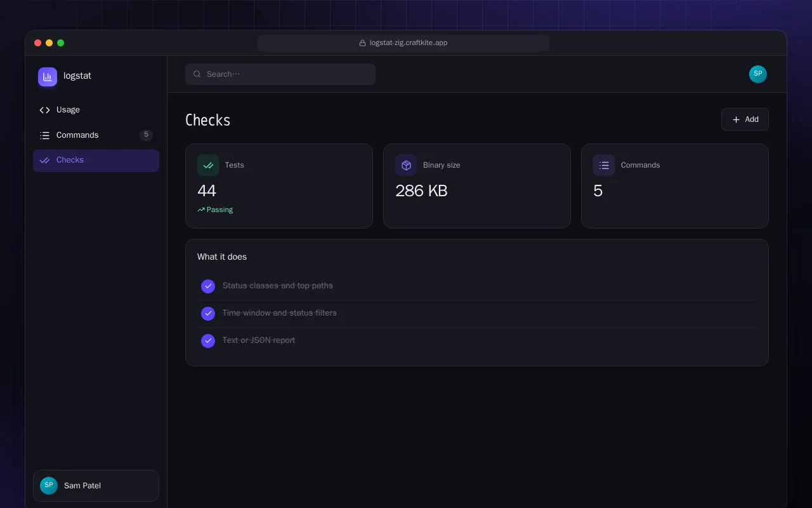Screen dimensions: 812x508
Task: Click the logstat-zig.craftkite.app address bar
Action: tap(403, 43)
